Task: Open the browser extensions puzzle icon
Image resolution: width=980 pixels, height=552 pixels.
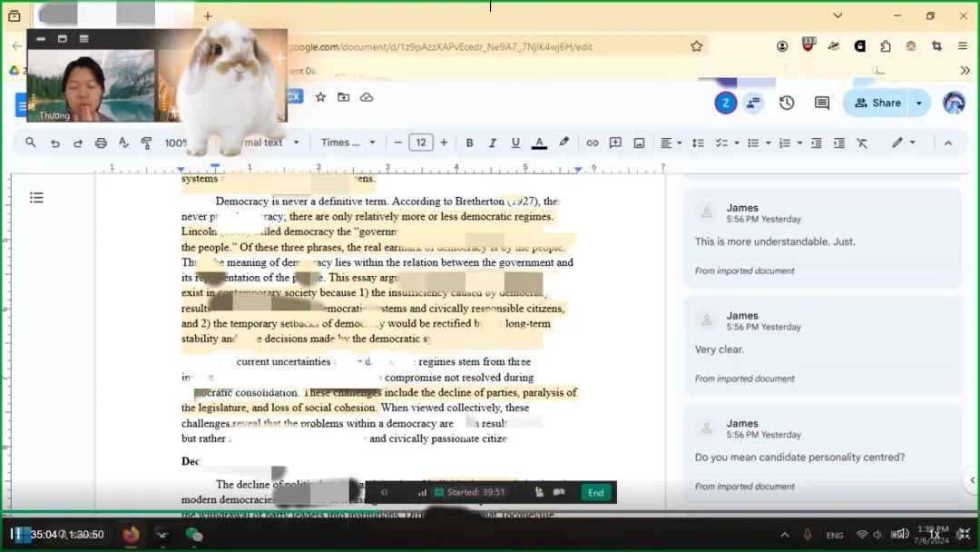Action: click(x=885, y=45)
